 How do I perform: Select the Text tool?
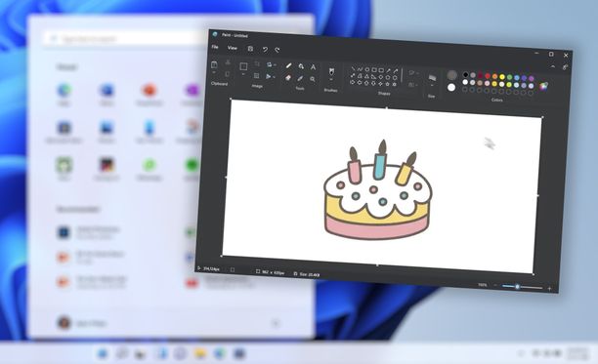pyautogui.click(x=313, y=67)
